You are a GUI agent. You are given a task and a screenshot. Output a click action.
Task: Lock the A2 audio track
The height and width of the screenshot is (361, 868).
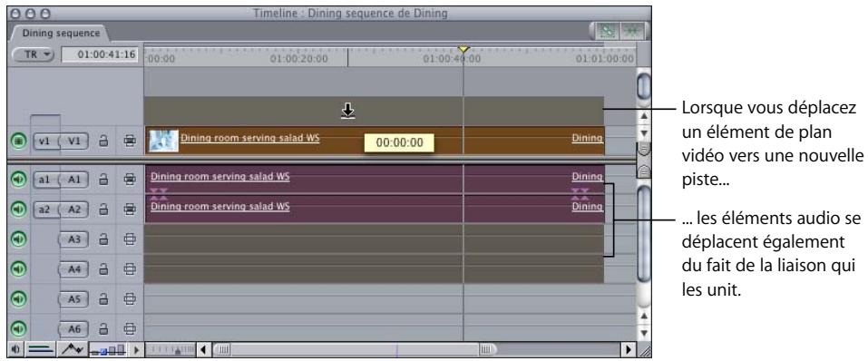point(103,210)
